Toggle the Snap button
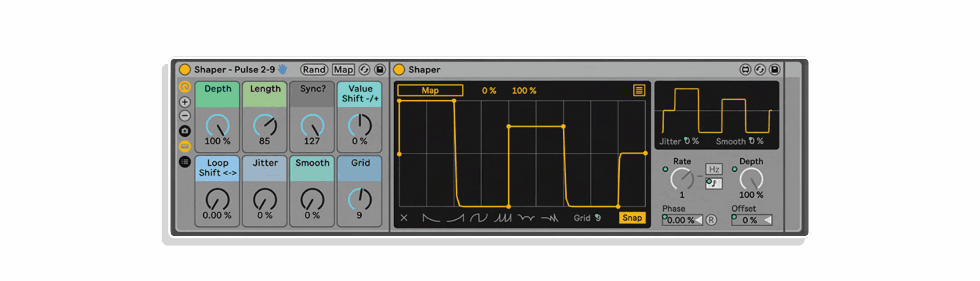Screen dimensions: 980x281 tap(632, 218)
